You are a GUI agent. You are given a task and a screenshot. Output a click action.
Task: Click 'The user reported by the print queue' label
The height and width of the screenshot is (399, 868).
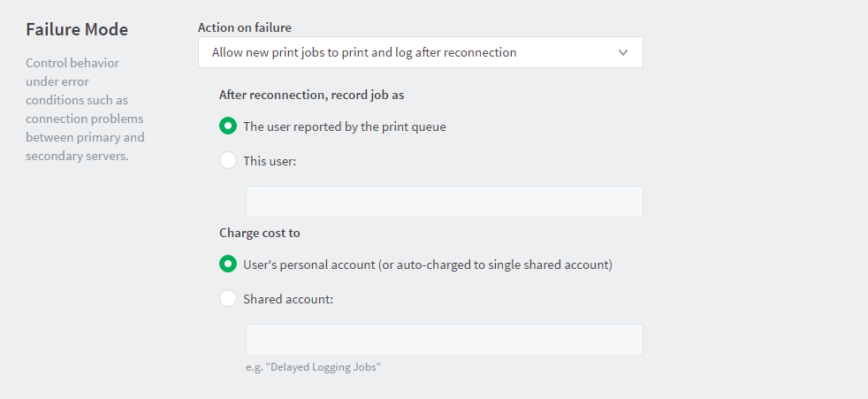point(345,127)
